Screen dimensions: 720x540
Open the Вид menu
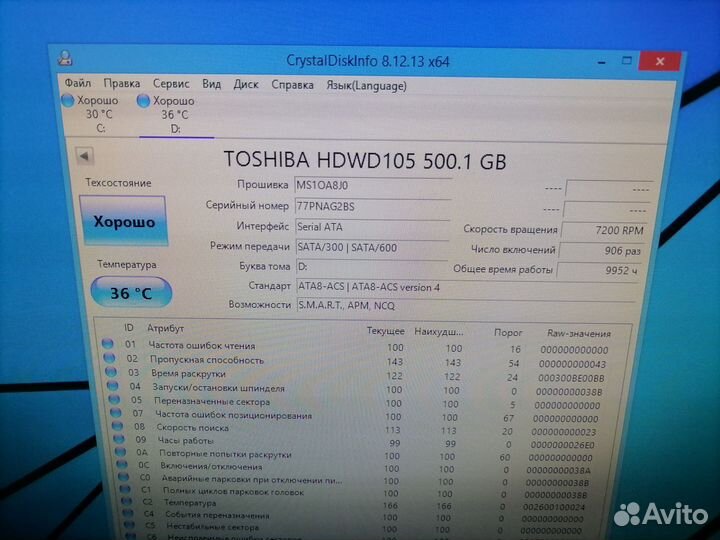tap(211, 84)
